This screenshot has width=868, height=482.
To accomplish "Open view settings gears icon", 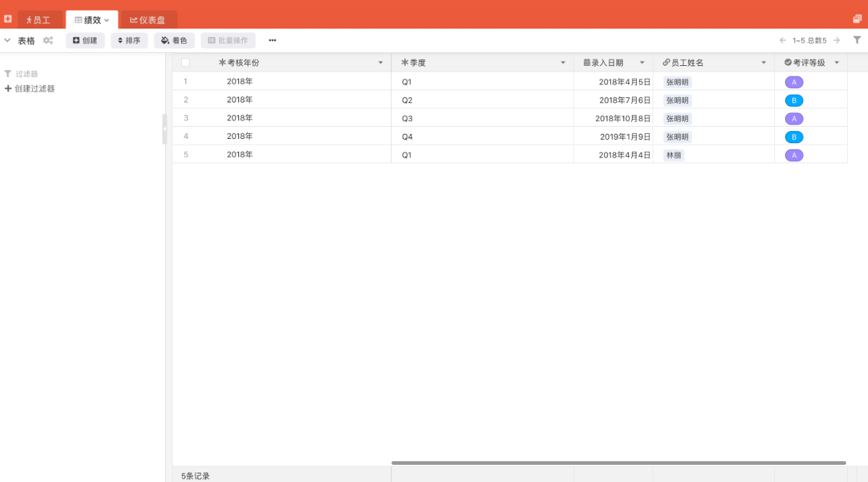I will (48, 41).
